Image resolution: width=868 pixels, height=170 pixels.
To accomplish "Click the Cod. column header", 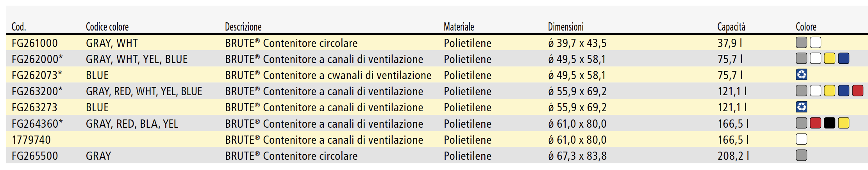I will 19,27.
